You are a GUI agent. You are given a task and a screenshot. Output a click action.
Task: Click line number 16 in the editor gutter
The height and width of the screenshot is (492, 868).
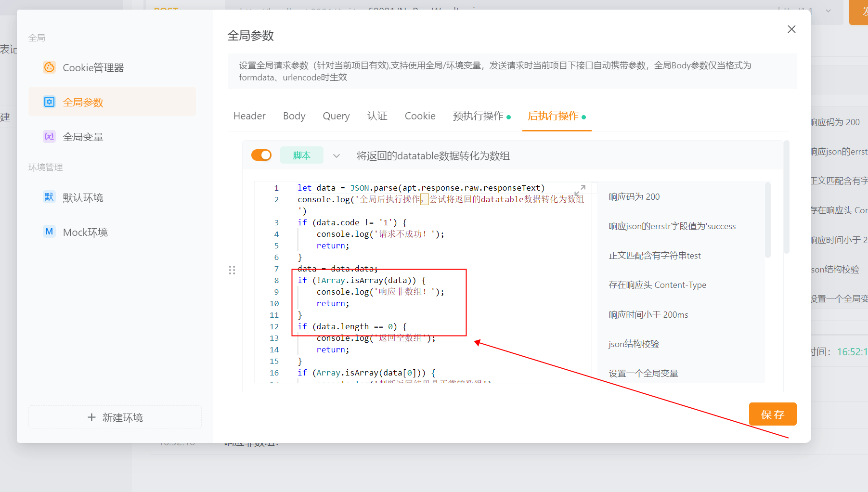(x=274, y=373)
